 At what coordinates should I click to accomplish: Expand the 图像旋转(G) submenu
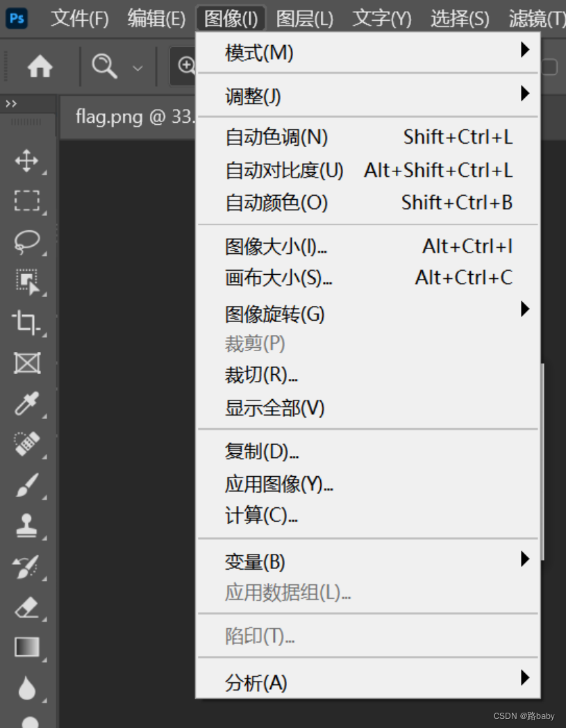368,313
